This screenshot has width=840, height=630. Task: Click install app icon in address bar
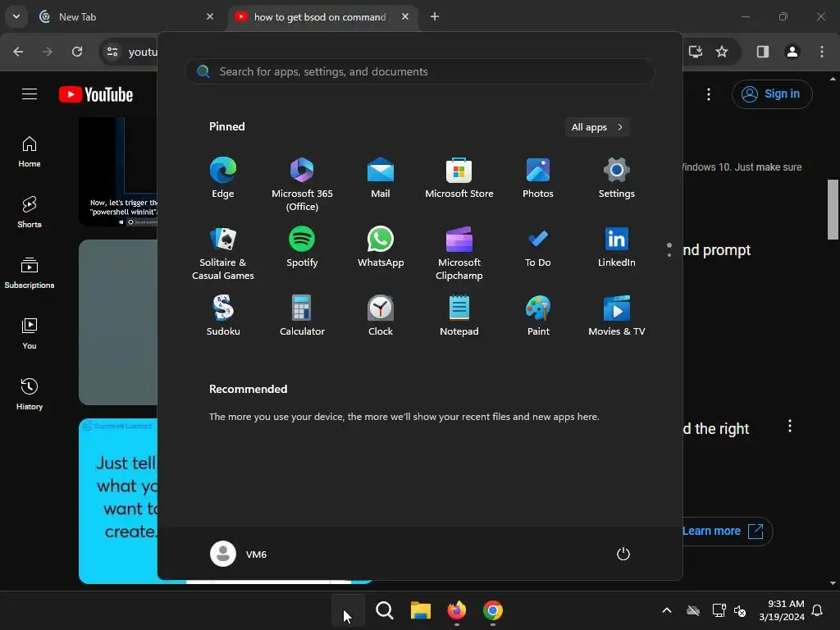pos(696,52)
